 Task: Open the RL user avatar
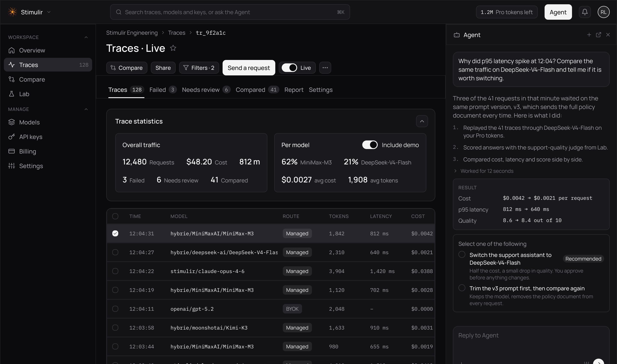click(603, 12)
